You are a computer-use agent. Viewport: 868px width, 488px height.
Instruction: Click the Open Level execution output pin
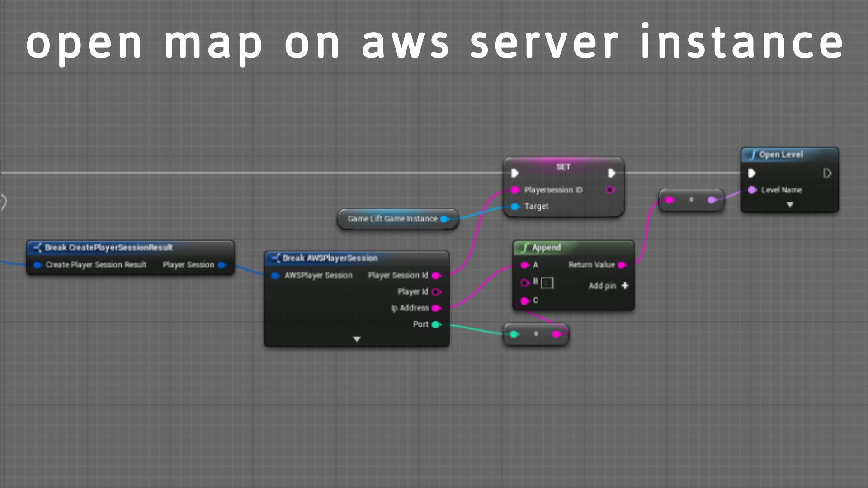[x=827, y=173]
